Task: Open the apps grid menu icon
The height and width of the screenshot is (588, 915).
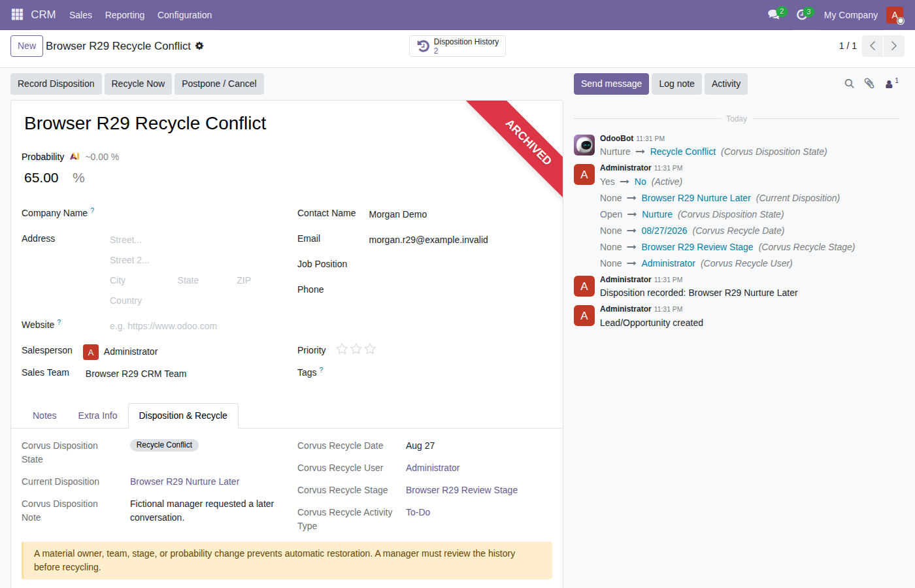Action: 17,14
